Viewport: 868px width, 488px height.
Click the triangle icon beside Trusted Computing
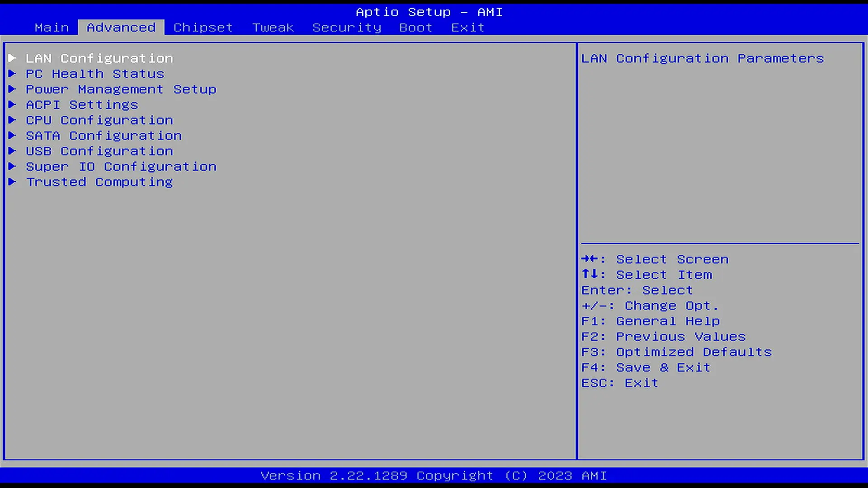coord(12,182)
